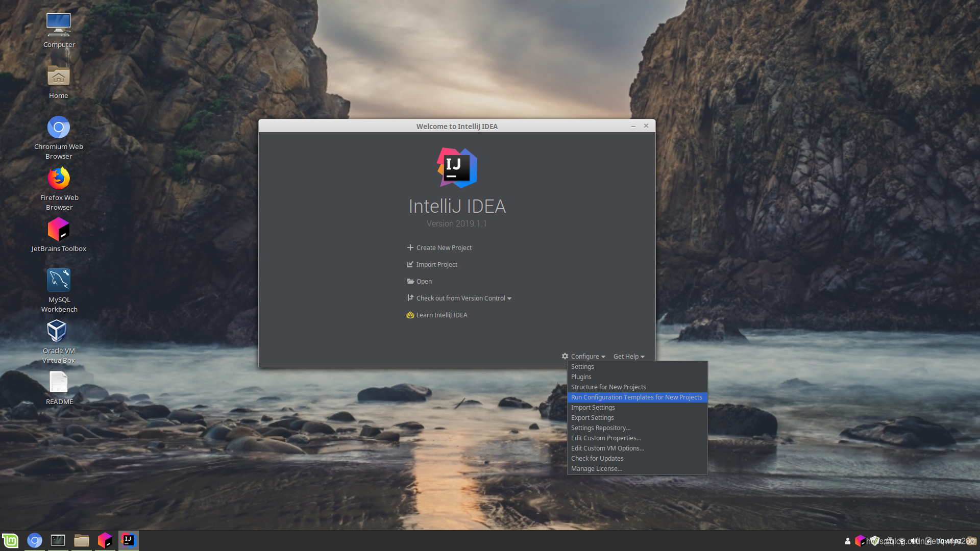Screen dimensions: 980x551
Task: Click the volume tray icon
Action: click(915, 541)
